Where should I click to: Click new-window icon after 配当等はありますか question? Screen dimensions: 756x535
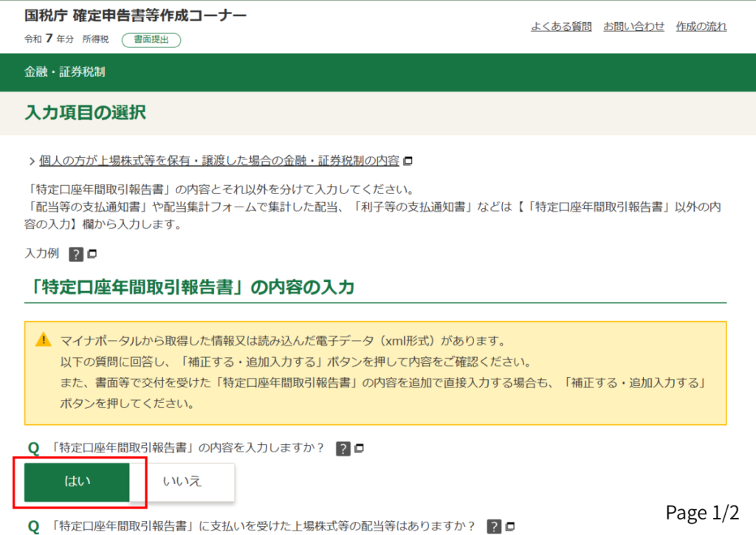point(512,526)
